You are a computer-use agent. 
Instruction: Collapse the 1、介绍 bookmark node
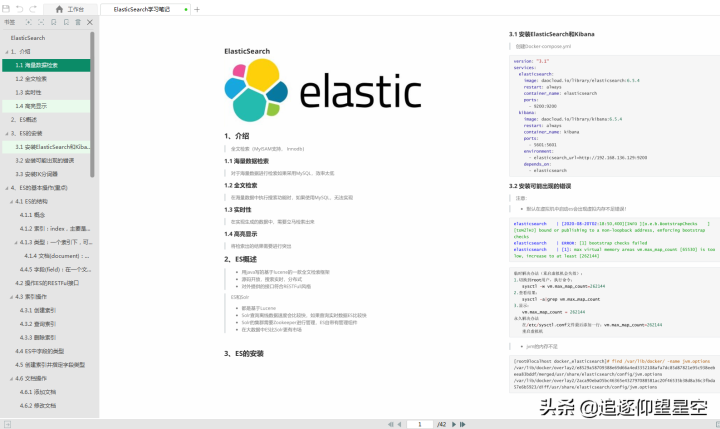[6, 52]
